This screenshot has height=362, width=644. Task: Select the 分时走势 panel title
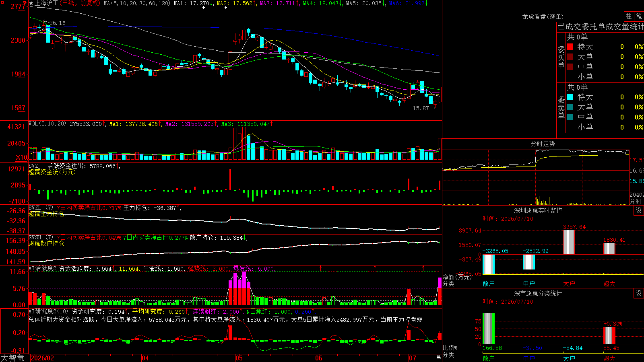543,144
